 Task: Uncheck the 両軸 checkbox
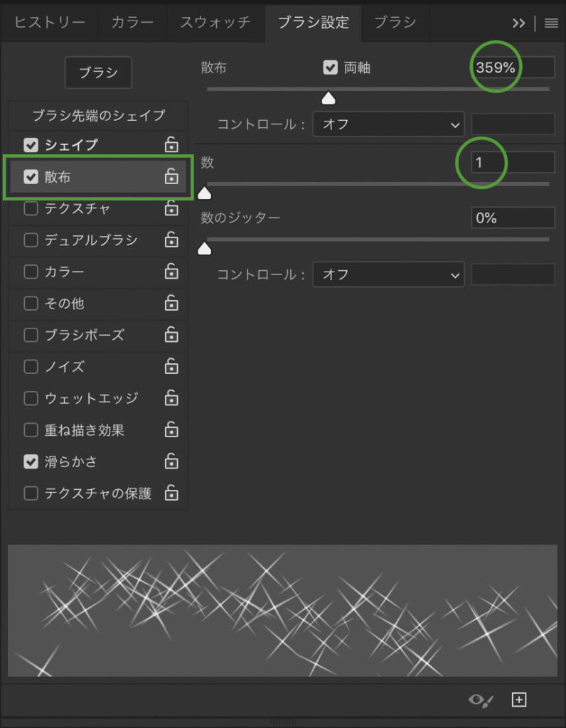[330, 68]
